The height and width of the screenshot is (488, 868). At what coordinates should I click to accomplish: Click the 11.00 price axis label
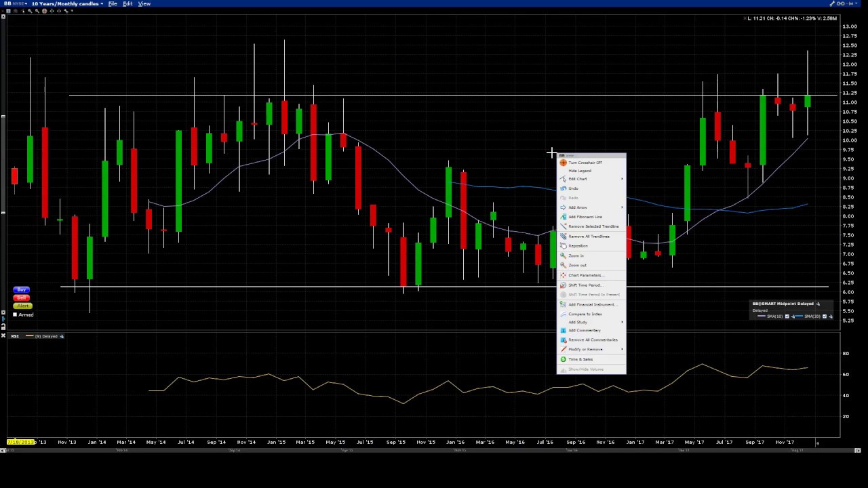[849, 102]
